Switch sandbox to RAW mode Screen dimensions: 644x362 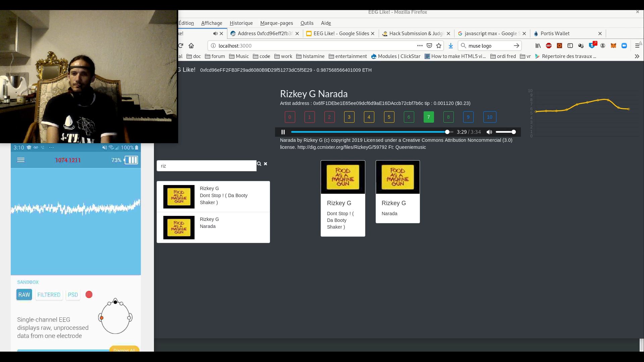pos(24,295)
